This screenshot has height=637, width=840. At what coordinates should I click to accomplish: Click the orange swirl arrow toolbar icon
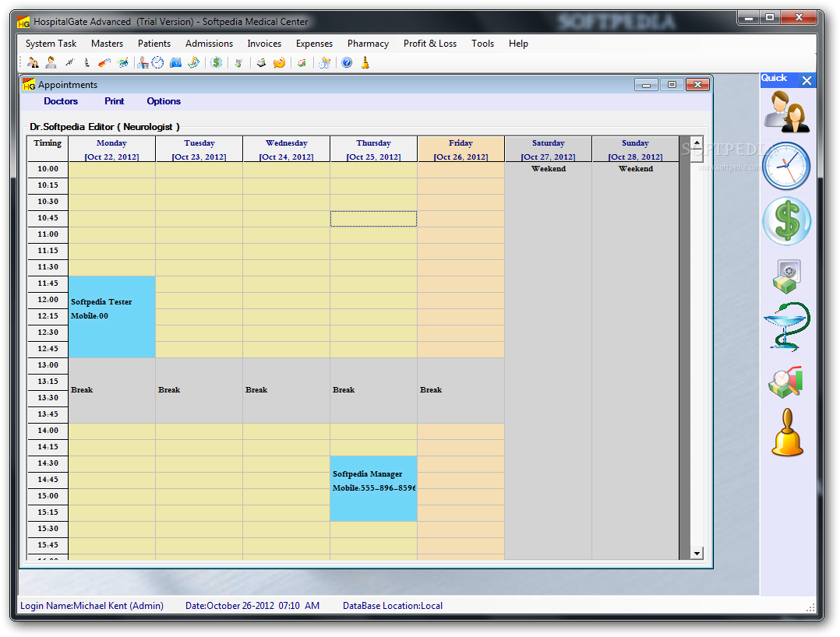(x=279, y=62)
